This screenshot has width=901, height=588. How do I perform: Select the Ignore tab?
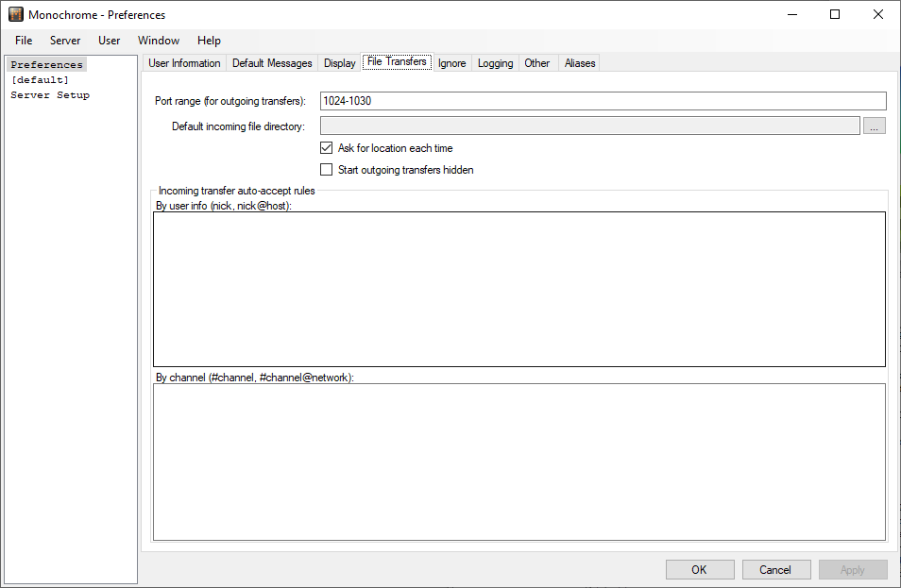point(451,63)
